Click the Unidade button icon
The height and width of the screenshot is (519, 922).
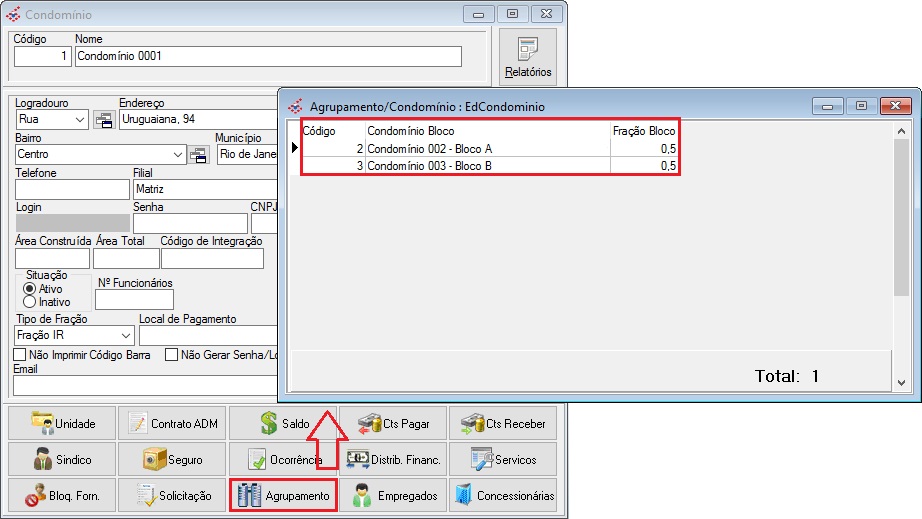[42, 423]
